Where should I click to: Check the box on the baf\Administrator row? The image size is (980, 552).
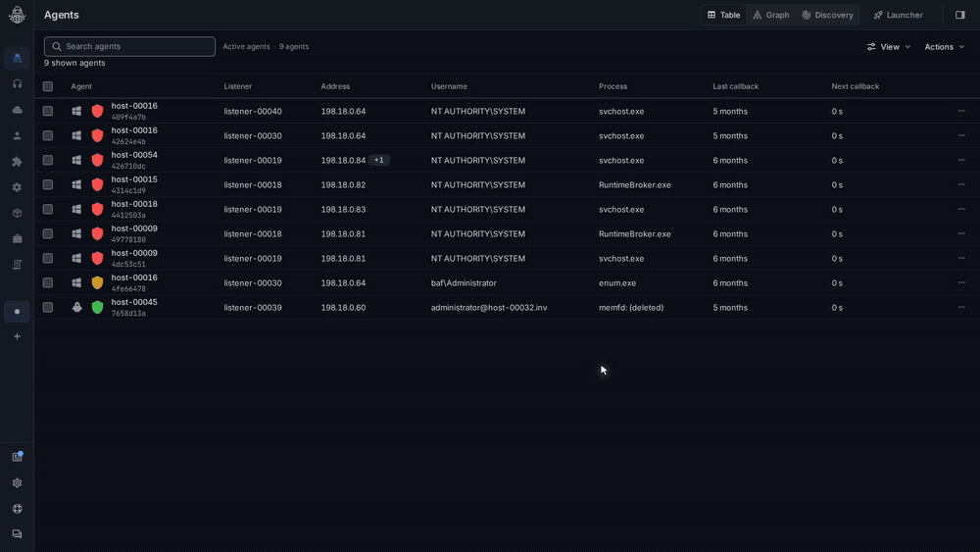point(47,282)
